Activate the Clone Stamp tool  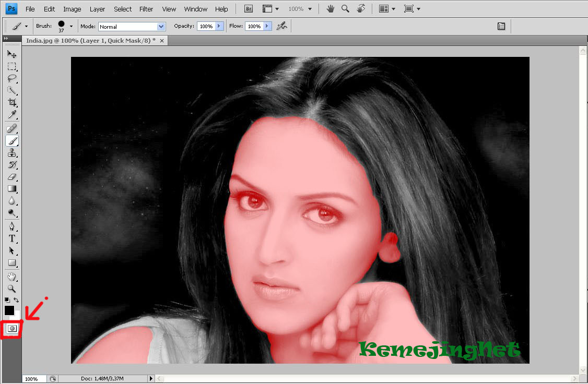(x=12, y=153)
